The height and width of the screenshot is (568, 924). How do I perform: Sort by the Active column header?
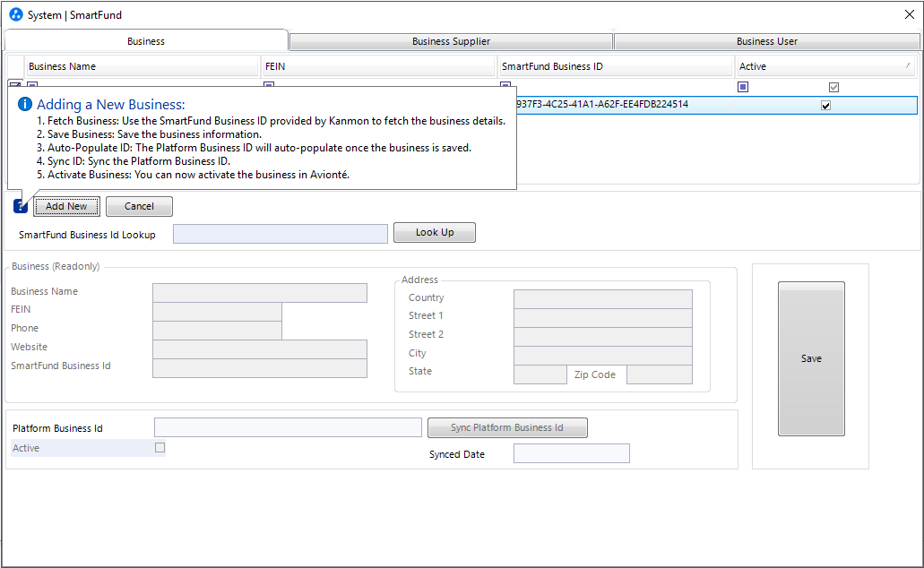825,66
